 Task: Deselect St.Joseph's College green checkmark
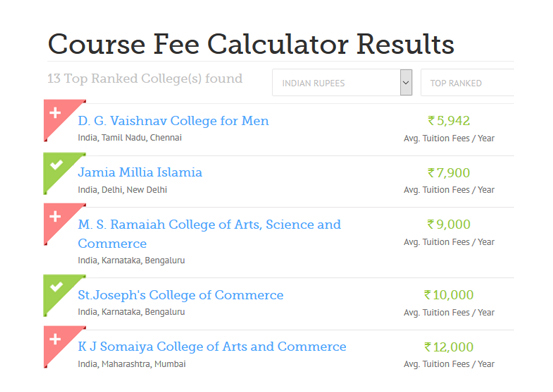pos(56,289)
